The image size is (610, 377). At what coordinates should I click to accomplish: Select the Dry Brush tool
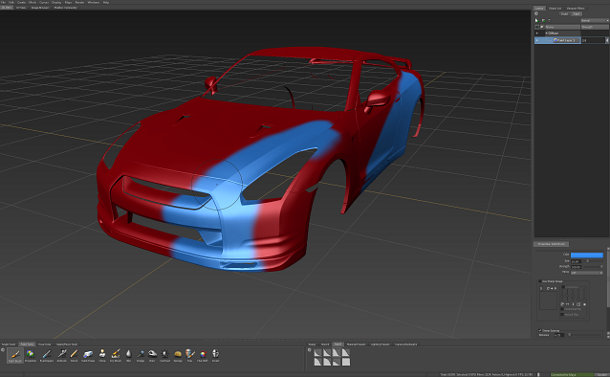[116, 355]
